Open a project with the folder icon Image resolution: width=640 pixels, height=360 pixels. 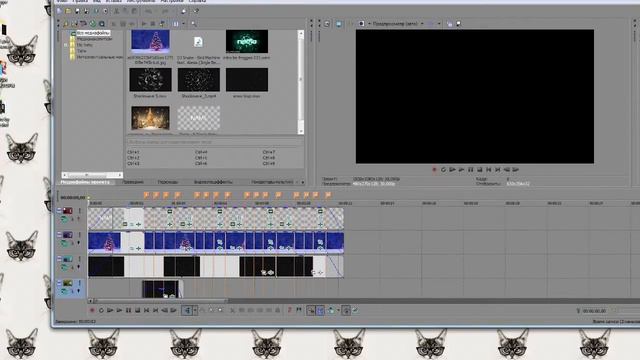click(x=68, y=11)
